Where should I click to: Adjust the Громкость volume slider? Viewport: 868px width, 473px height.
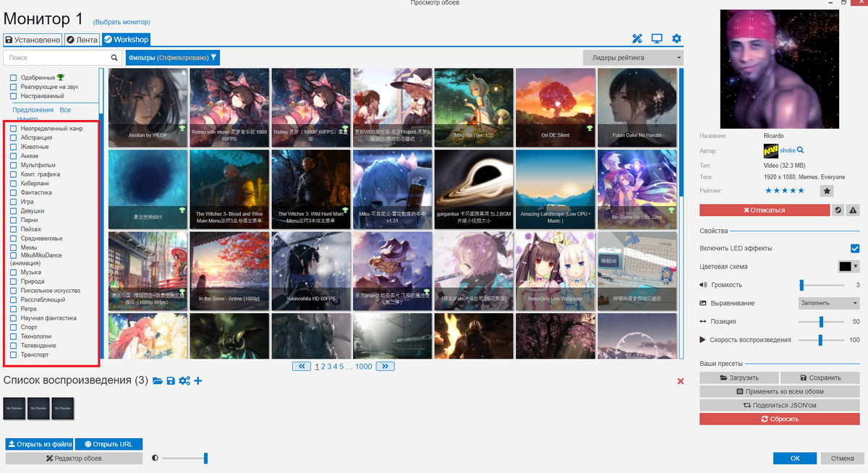[x=821, y=285]
